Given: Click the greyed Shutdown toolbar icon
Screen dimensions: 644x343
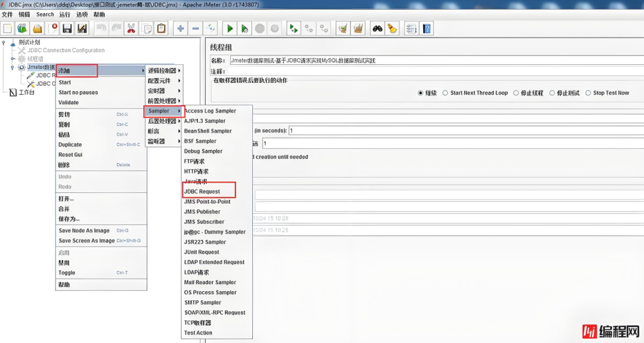Looking at the screenshot, I should click(275, 29).
